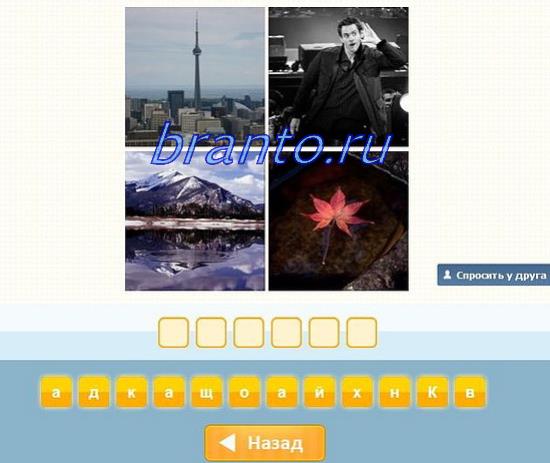Select the uppercase 'К' tile next to 'в'
Image resolution: width=550 pixels, height=463 pixels.
click(x=432, y=392)
